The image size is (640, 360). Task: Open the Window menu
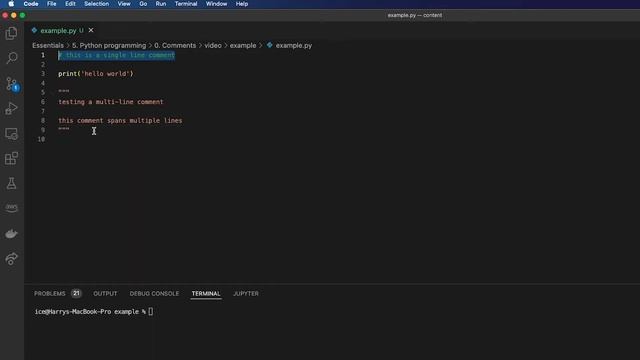coord(216,4)
